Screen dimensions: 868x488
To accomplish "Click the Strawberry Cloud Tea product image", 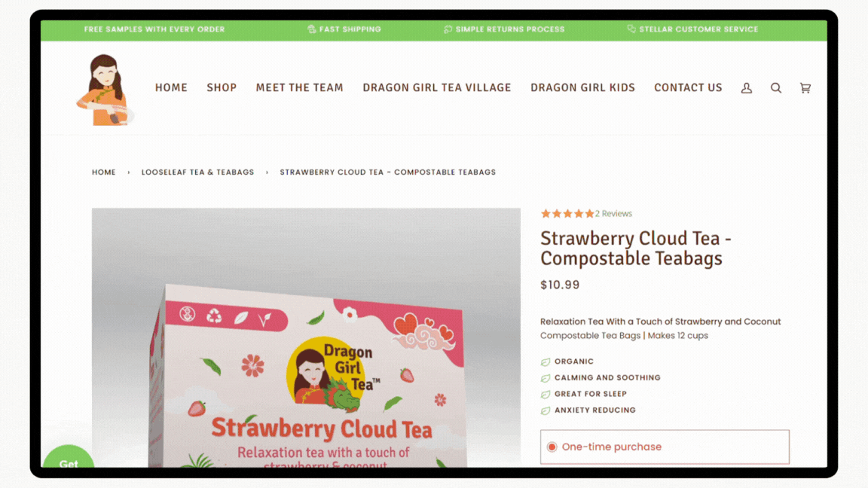I will 306,337.
